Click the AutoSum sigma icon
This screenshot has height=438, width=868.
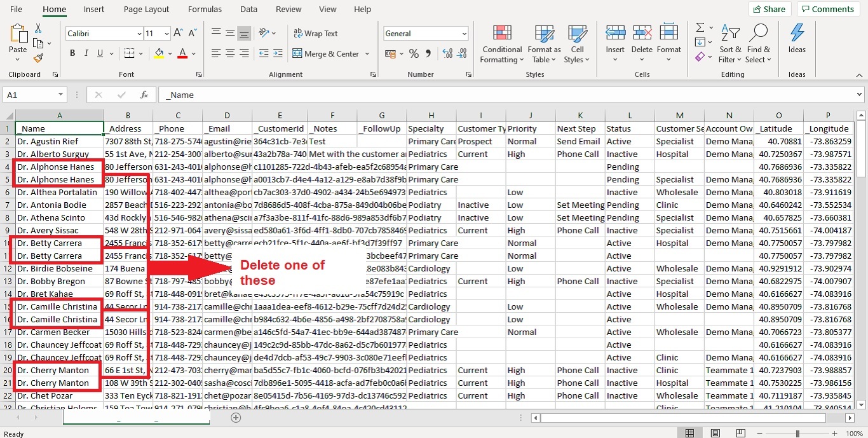(x=700, y=28)
